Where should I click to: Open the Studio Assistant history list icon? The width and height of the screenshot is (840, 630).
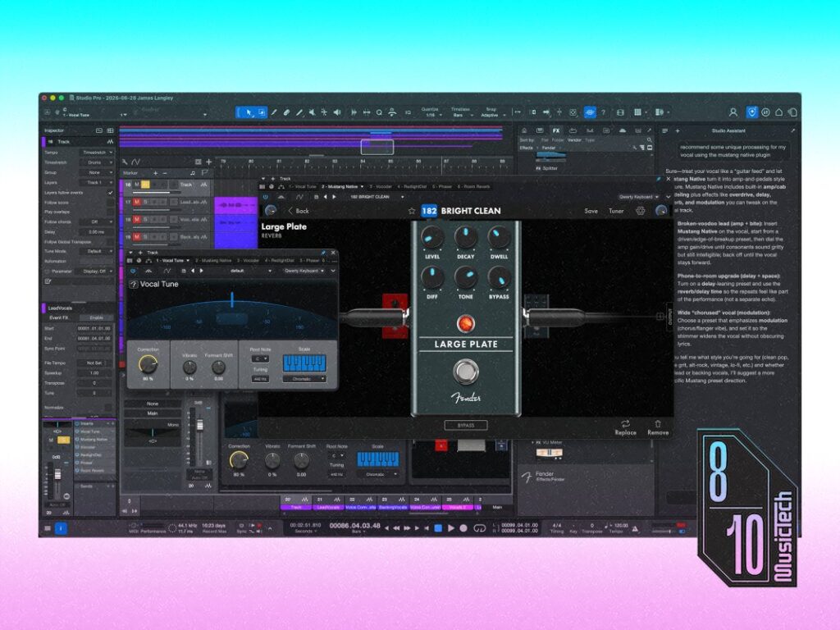664,130
